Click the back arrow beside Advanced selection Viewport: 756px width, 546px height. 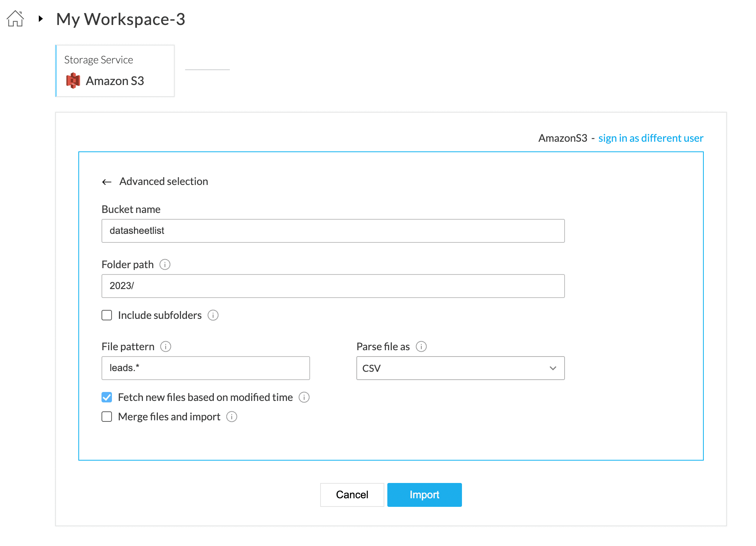coord(107,182)
